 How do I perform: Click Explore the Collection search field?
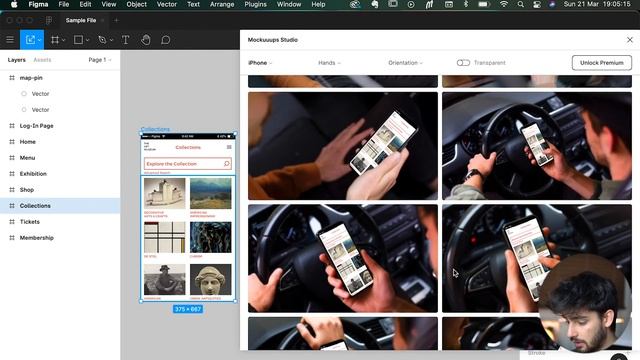coord(188,164)
